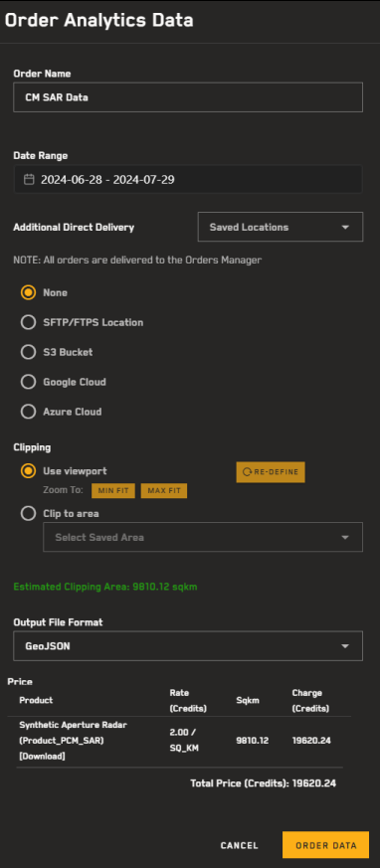
Task: Click the orders delivery NOTE text
Action: click(x=137, y=260)
